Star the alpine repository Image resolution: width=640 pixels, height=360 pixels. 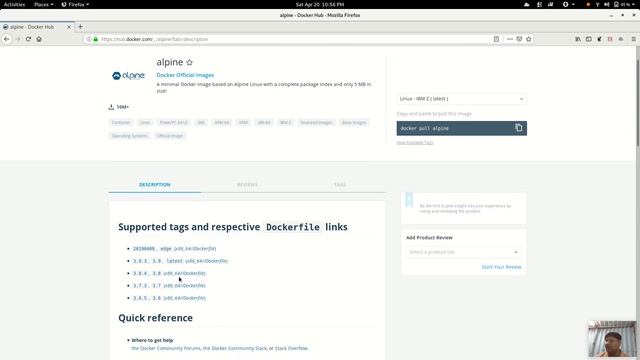(x=189, y=62)
